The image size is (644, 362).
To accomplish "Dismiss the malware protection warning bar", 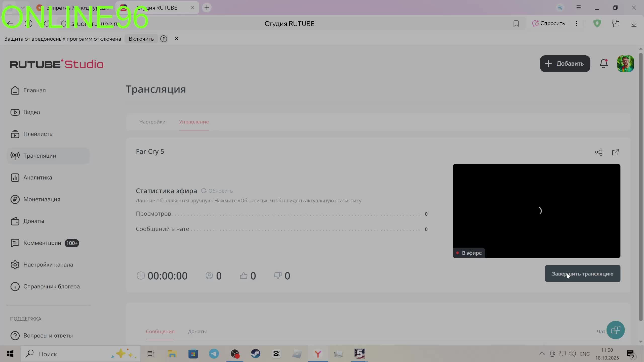I will 177,38.
